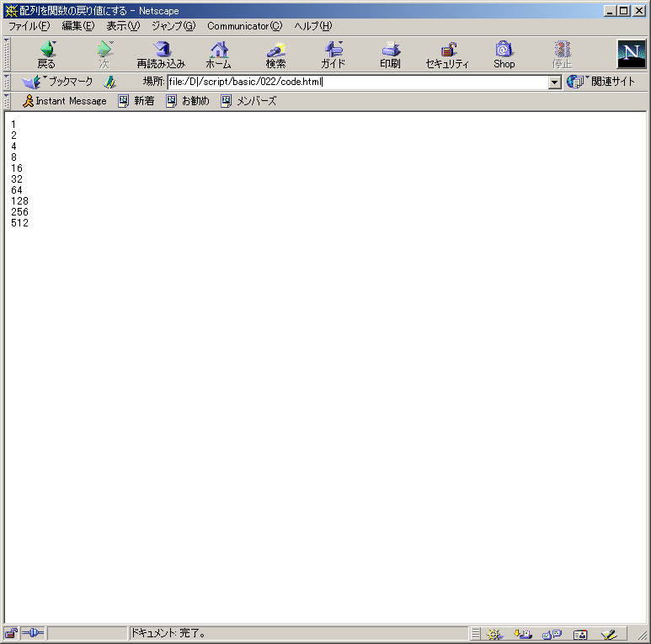
Task: Click the 戻る (Back) toolbar icon
Action: [46, 55]
